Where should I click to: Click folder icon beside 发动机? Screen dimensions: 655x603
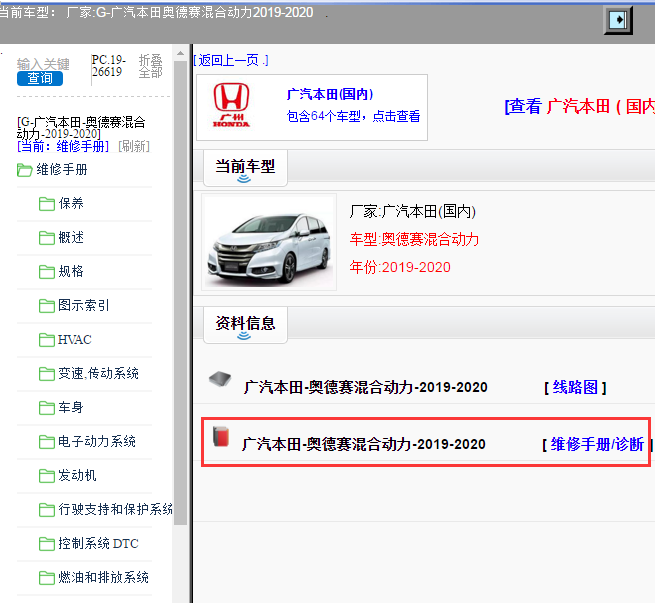(47, 476)
